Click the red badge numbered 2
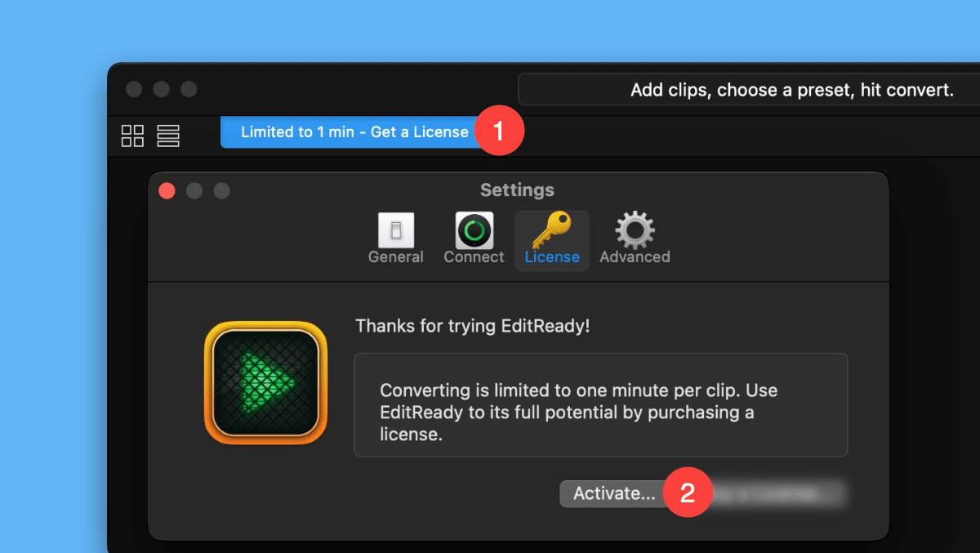The height and width of the screenshot is (553, 980). (687, 493)
